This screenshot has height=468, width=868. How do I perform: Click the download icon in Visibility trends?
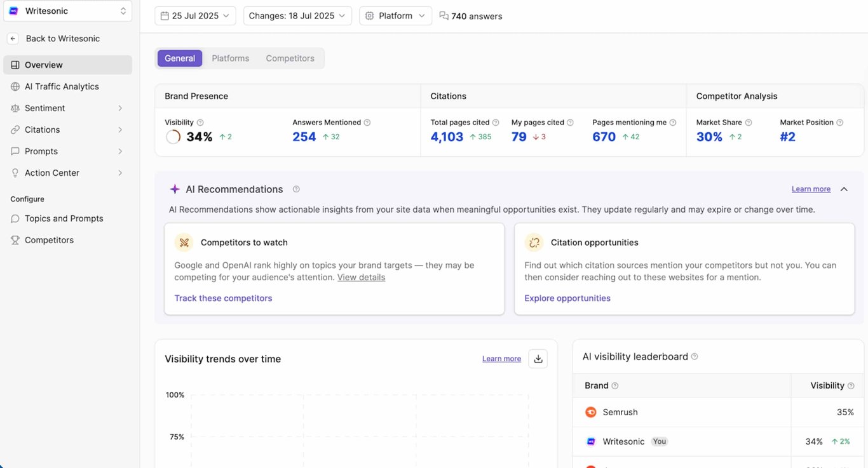[538, 359]
